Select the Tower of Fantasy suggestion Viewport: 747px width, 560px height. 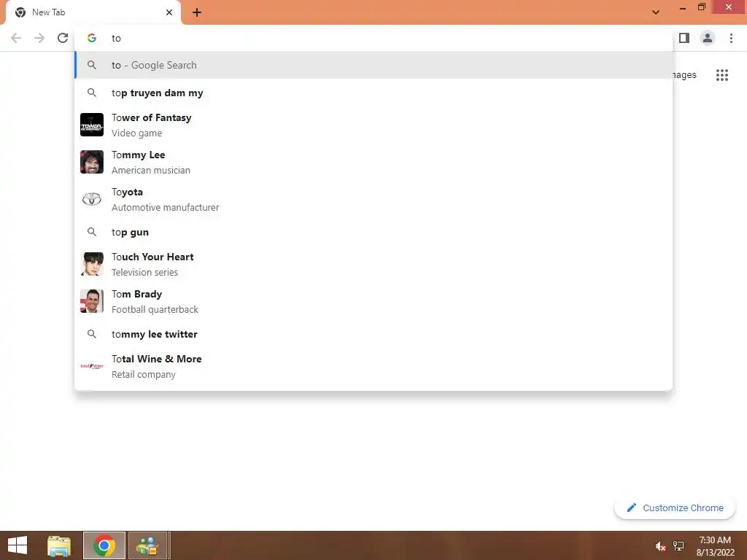pos(373,125)
